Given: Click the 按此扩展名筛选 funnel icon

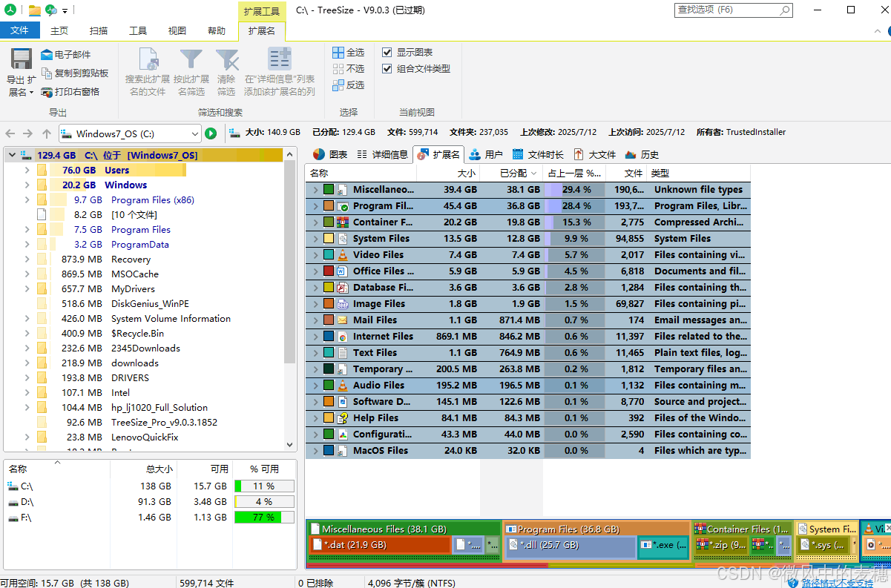Looking at the screenshot, I should click(191, 59).
